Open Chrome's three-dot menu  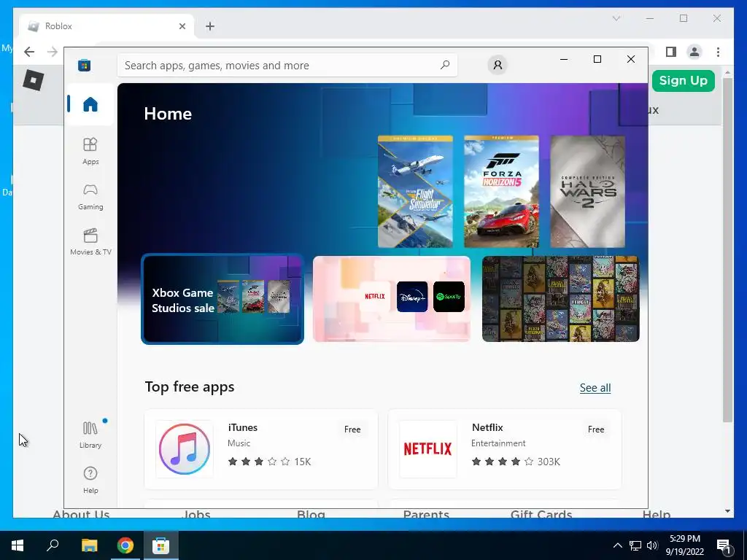(718, 52)
